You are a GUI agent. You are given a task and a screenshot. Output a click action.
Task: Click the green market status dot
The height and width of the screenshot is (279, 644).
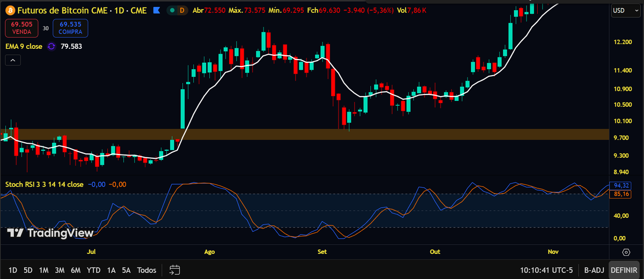pos(171,10)
